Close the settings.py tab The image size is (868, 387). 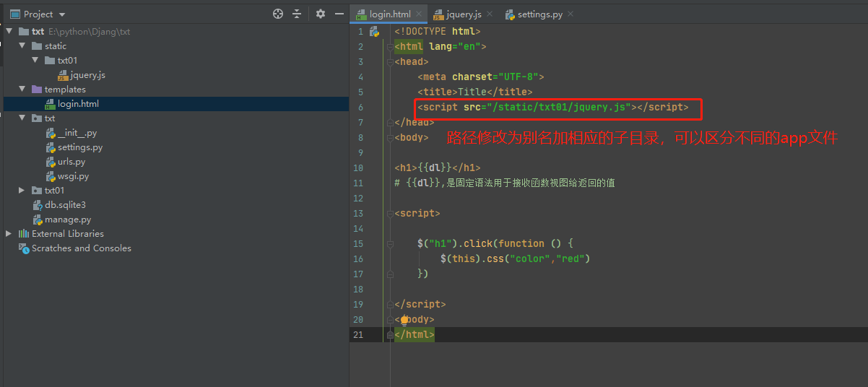coord(570,14)
